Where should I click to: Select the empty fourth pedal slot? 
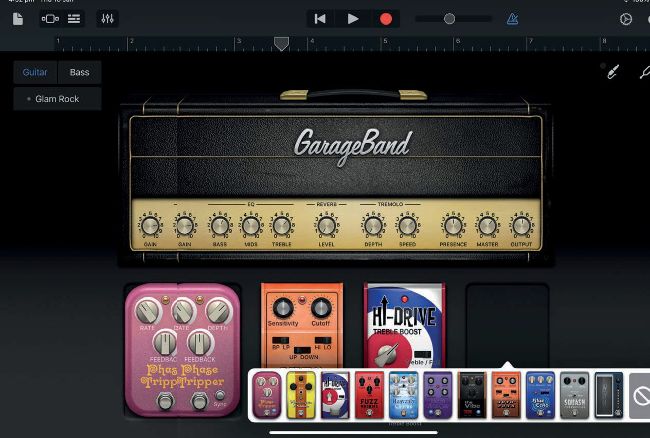tap(507, 325)
